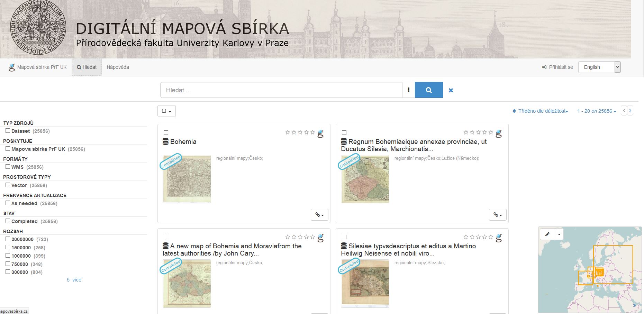Check the 300000 scale filter
The image size is (644, 314).
pos(8,272)
